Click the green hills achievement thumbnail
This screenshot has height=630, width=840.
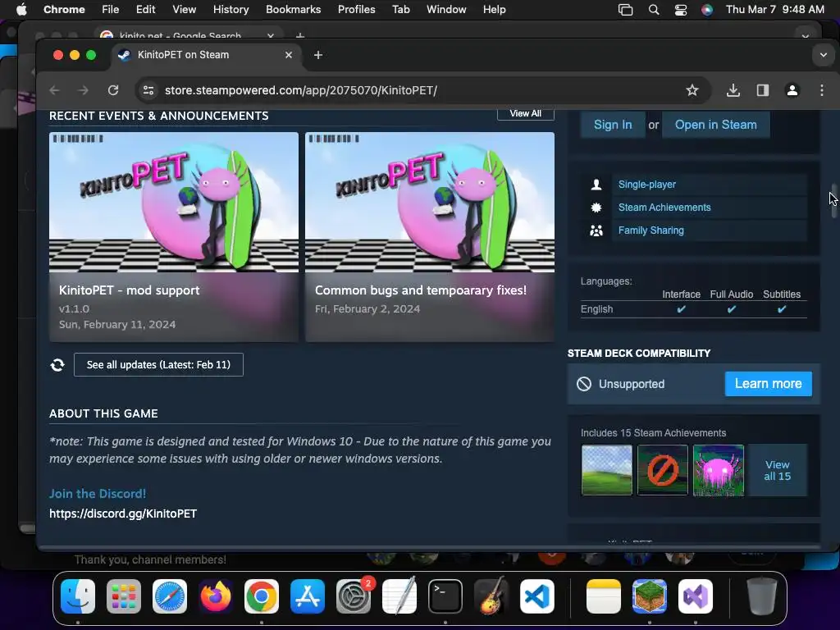(x=606, y=470)
